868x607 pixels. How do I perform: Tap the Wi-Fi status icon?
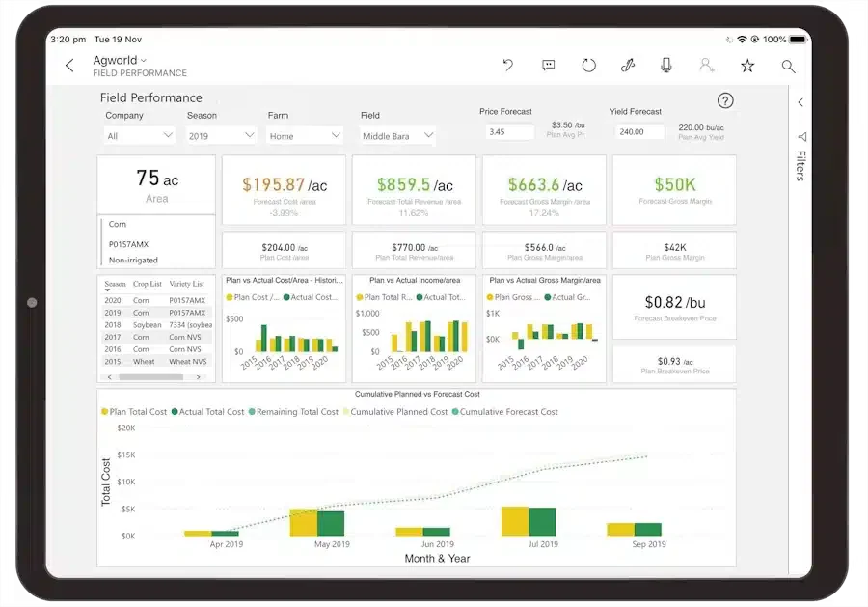click(x=742, y=40)
